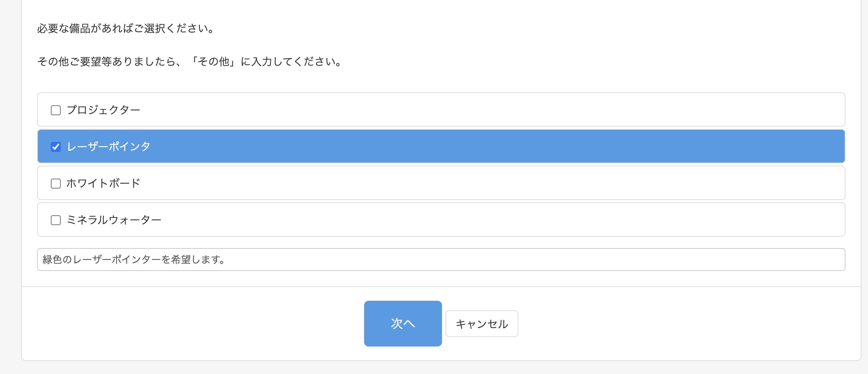Click the 次へ button
The image size is (868, 374).
click(x=403, y=323)
